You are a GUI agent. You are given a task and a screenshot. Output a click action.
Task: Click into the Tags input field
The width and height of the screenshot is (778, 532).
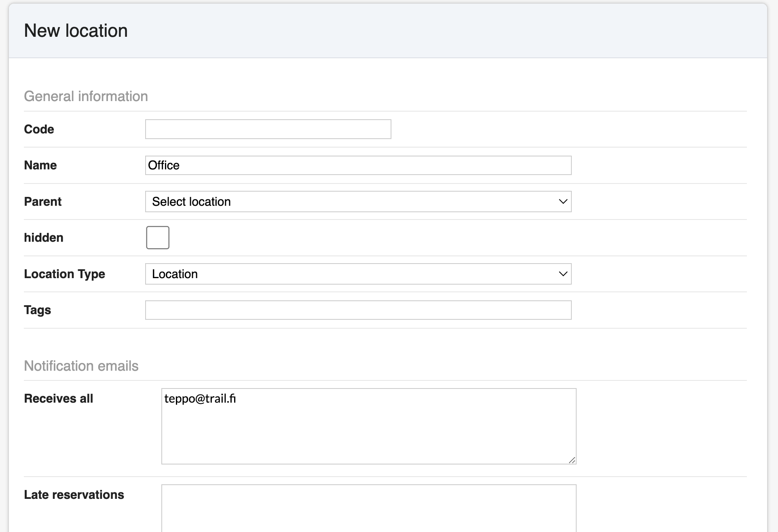(x=358, y=310)
